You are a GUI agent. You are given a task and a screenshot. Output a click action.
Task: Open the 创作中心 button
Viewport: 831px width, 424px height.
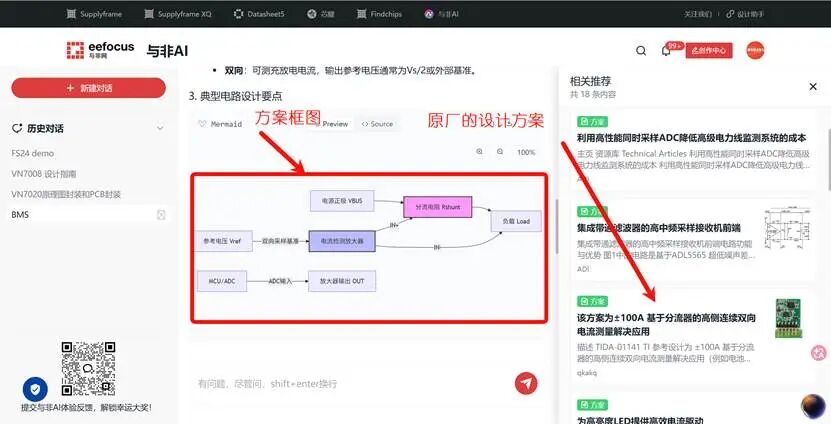click(x=709, y=50)
